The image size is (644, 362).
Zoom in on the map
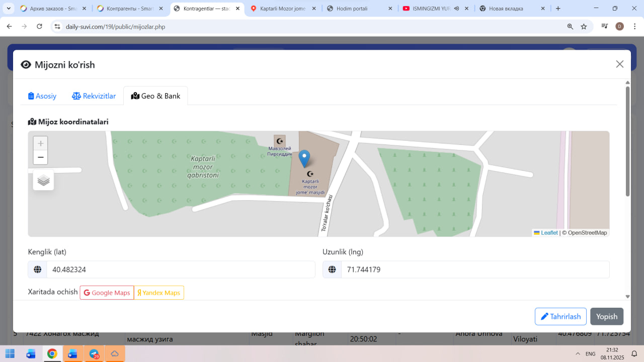coord(41,143)
